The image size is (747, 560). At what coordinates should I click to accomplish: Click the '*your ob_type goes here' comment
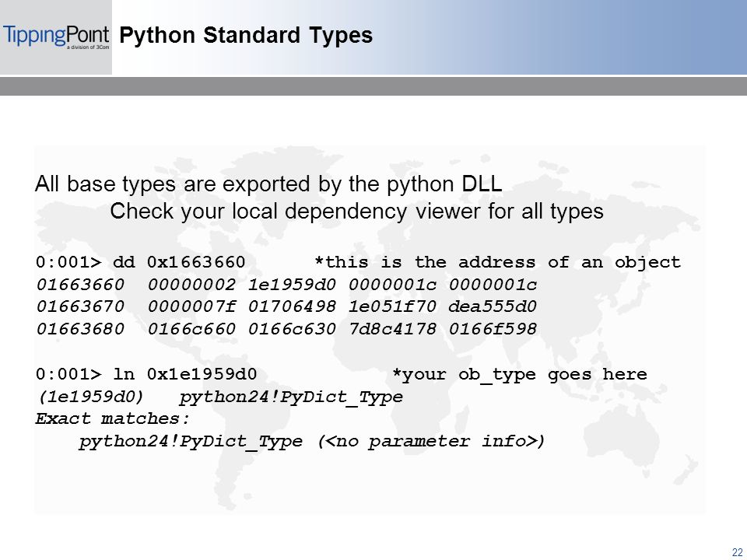pos(519,375)
